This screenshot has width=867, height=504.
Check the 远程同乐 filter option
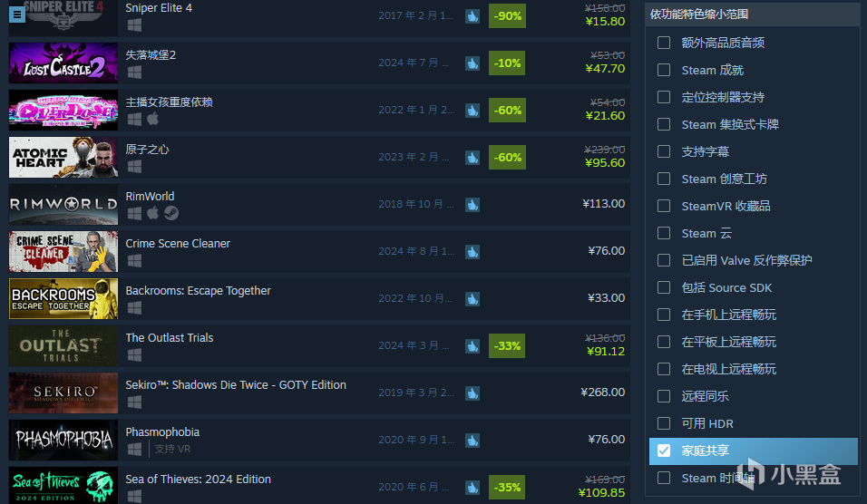tap(664, 396)
